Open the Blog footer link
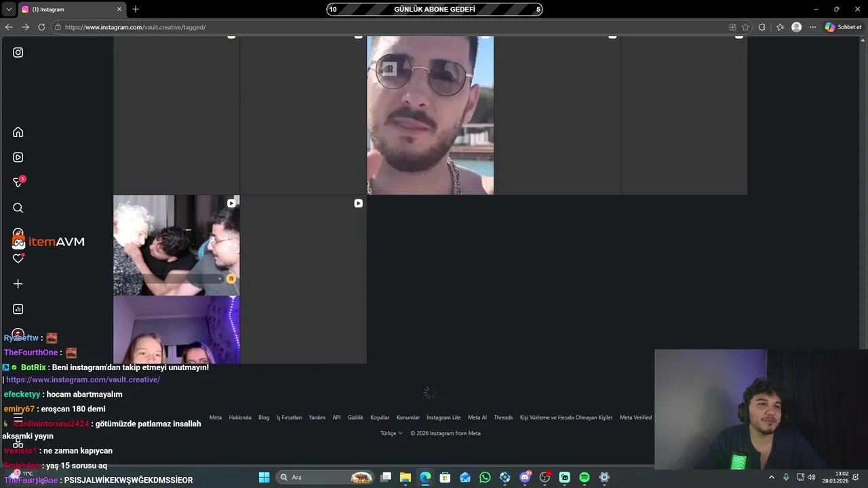This screenshot has height=488, width=868. tap(264, 418)
